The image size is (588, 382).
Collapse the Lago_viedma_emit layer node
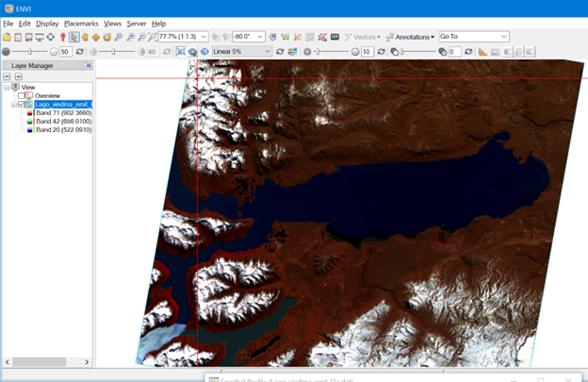click(x=14, y=105)
